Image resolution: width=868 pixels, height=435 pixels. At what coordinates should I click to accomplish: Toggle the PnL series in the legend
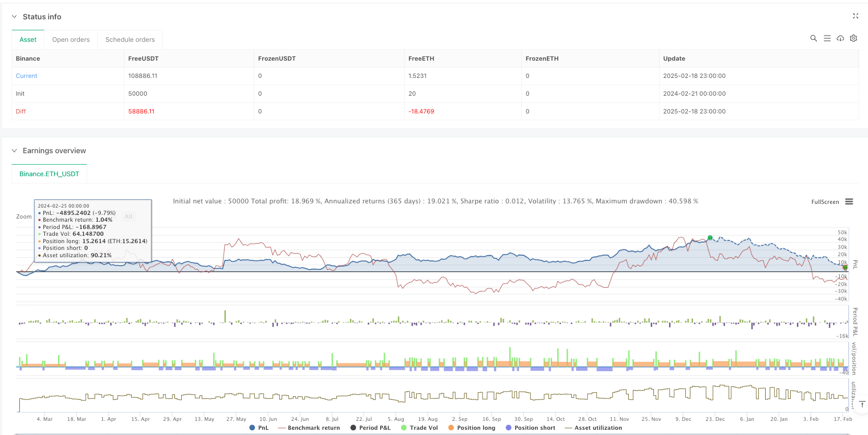[x=259, y=428]
